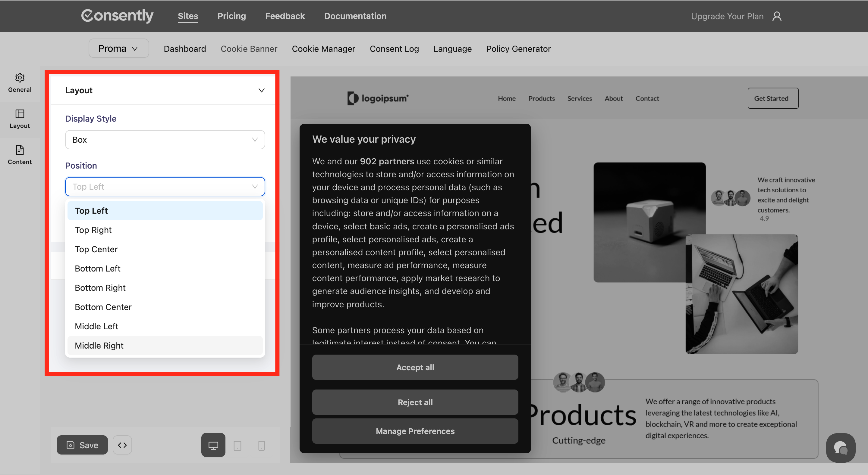
Task: Switch to mobile phone preview icon
Action: click(262, 446)
